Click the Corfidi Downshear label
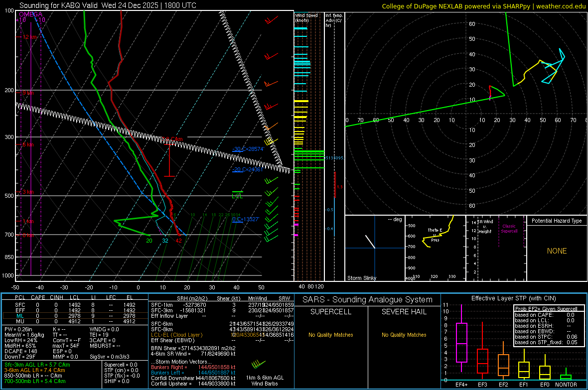The height and width of the screenshot is (390, 588). 173,378
